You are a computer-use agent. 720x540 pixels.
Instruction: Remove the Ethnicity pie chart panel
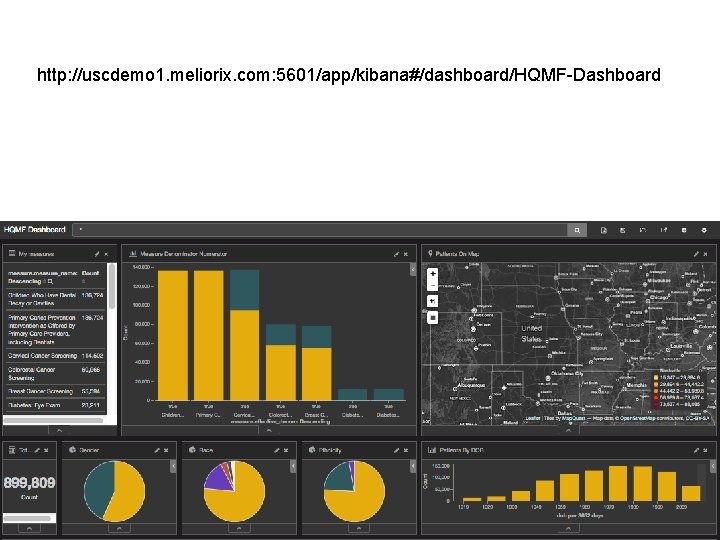(406, 450)
